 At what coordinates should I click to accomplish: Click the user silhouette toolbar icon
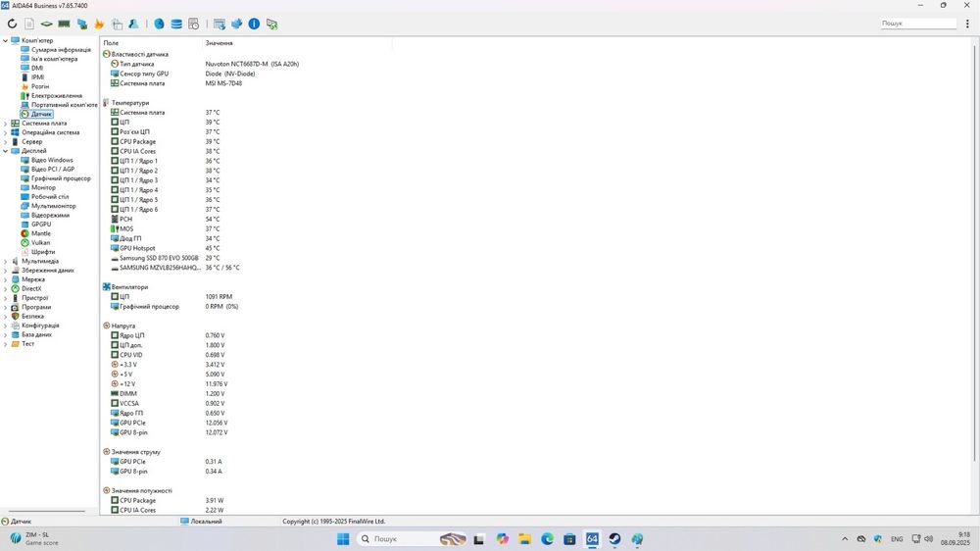pyautogui.click(x=133, y=24)
